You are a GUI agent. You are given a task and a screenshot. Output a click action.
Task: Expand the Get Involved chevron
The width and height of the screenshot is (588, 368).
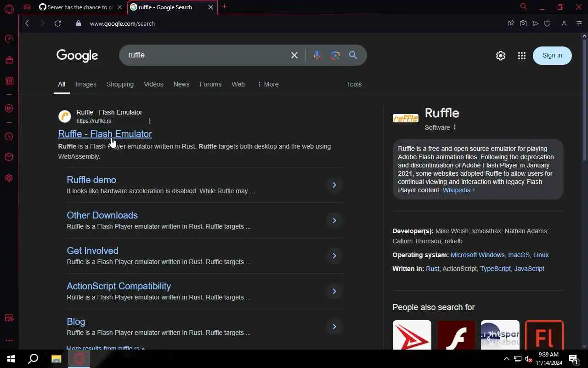[334, 256]
